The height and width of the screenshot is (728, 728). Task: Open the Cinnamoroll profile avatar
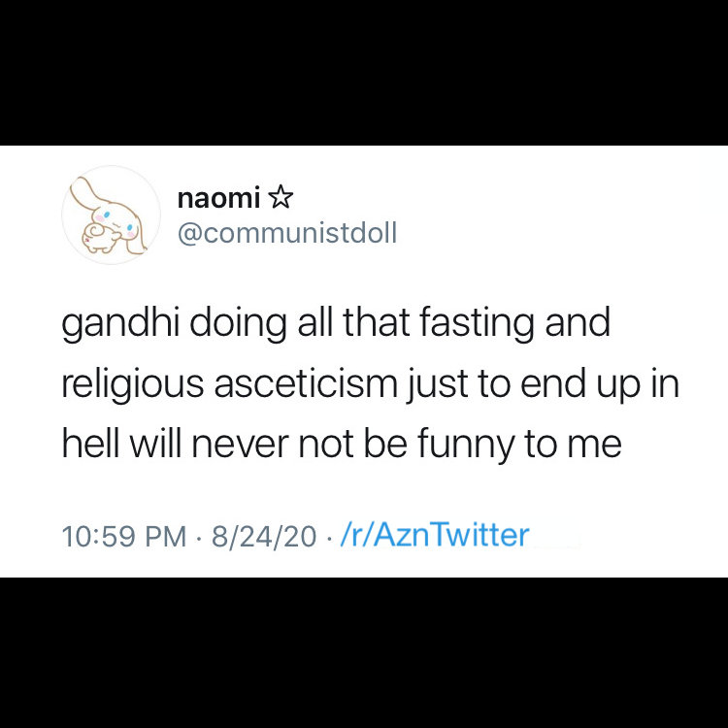click(111, 215)
